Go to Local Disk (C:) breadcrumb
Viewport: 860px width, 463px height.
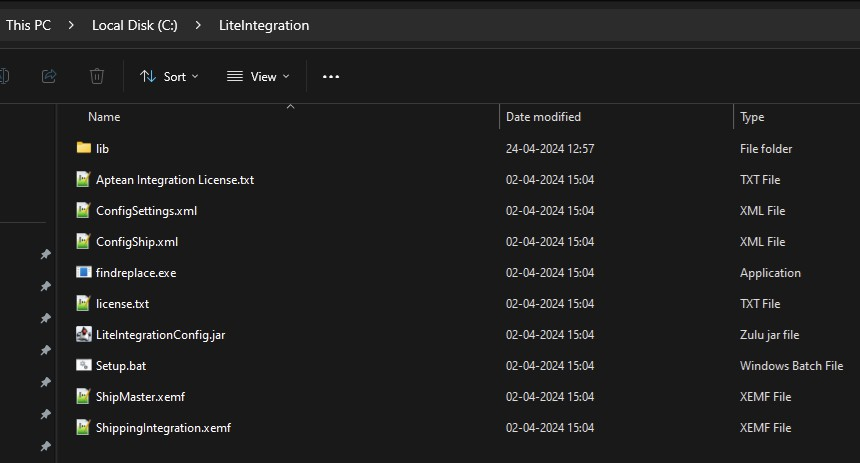pos(134,25)
